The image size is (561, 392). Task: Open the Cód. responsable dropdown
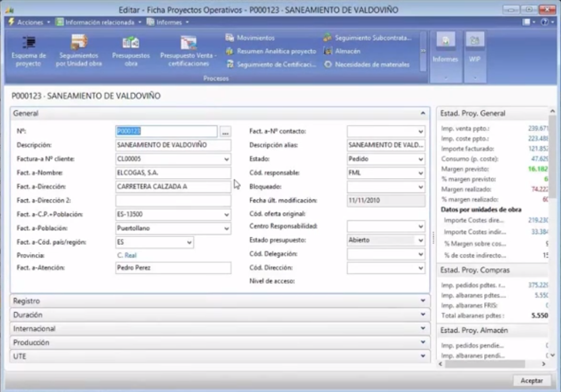coord(420,173)
